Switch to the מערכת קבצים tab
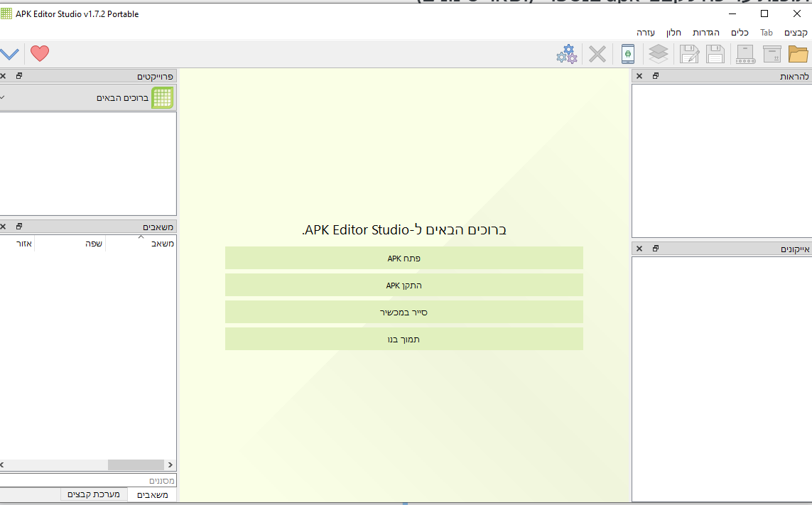This screenshot has width=812, height=505. click(x=94, y=494)
